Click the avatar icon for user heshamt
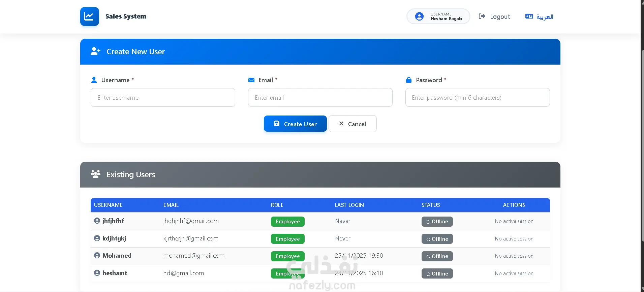This screenshot has width=644, height=292. (x=97, y=273)
